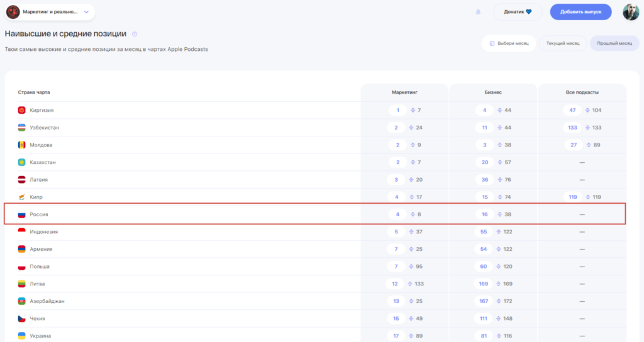Click the Украина flag icon
This screenshot has width=644, height=342.
coord(22,336)
